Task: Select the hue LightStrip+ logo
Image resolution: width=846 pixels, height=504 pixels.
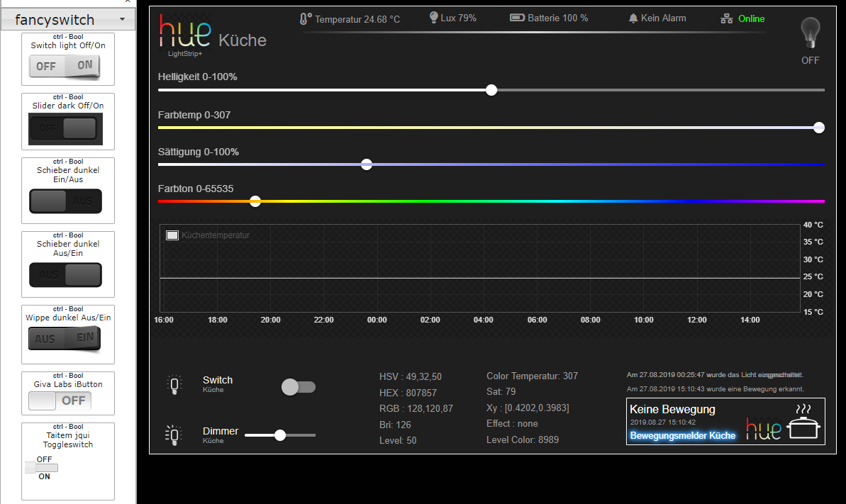Action: [x=187, y=34]
